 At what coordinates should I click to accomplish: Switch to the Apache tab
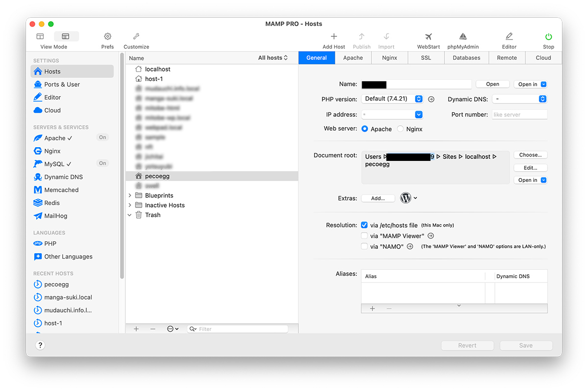pos(353,58)
